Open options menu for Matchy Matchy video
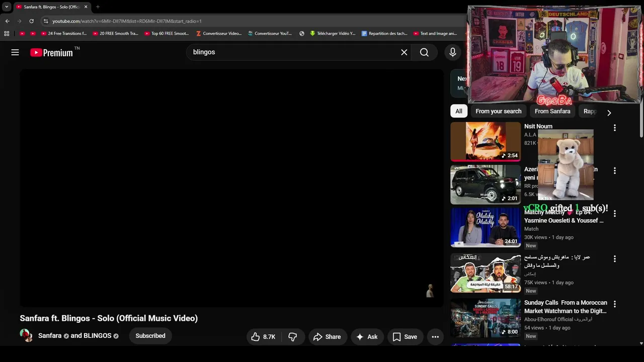This screenshot has width=644, height=362. pyautogui.click(x=614, y=213)
